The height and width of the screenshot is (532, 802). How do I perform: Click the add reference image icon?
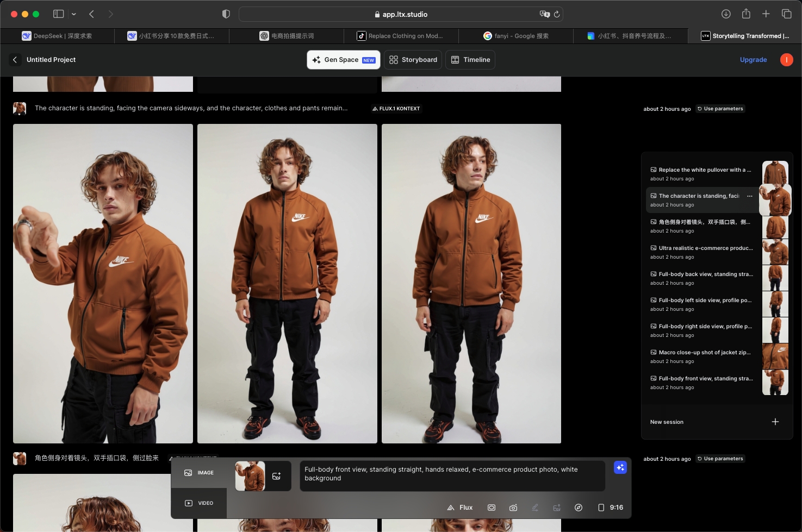(277, 476)
